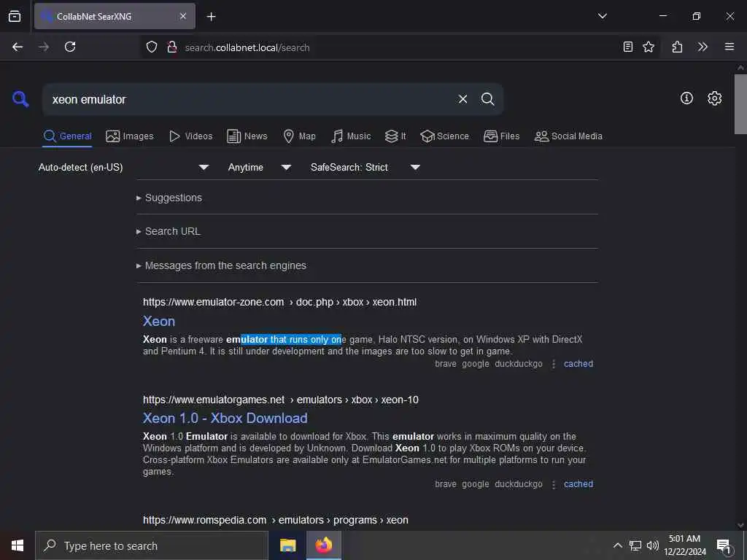This screenshot has height=560, width=747.
Task: Open SafeSearch Strict dropdown
Action: coord(365,167)
